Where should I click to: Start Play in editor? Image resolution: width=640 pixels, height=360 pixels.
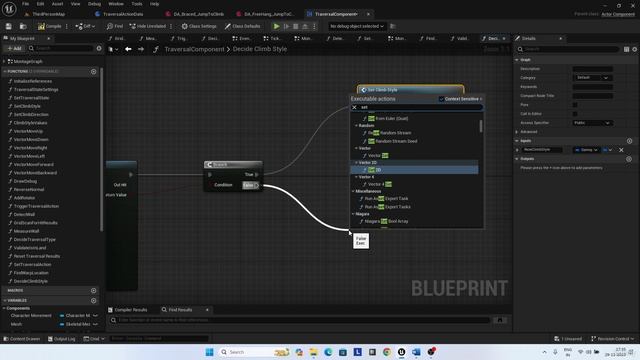coord(276,26)
